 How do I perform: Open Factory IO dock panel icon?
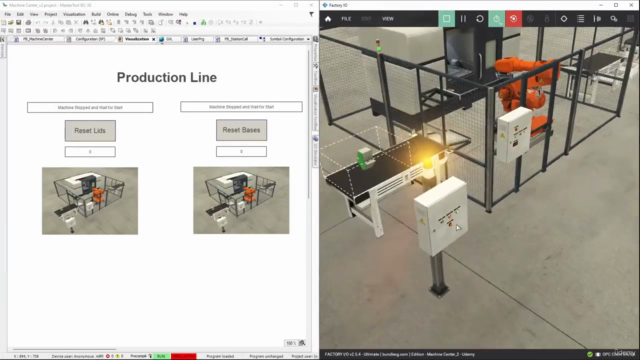pyautogui.click(x=597, y=19)
